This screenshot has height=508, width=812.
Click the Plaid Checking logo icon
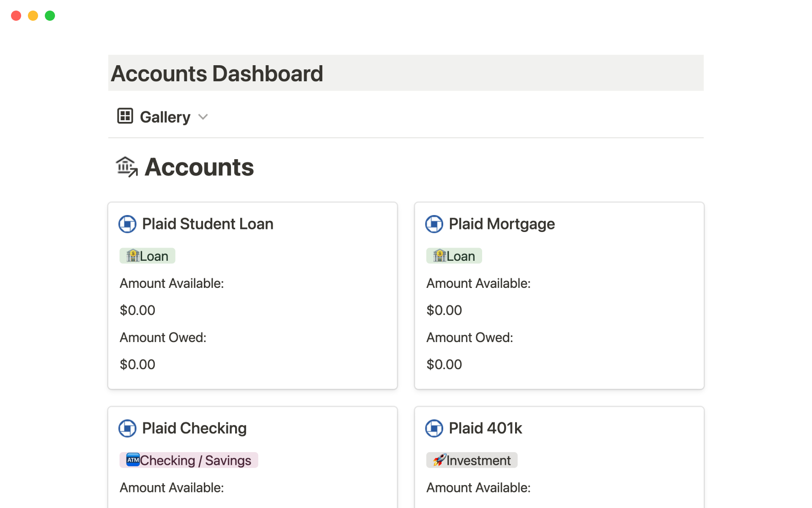tap(127, 428)
